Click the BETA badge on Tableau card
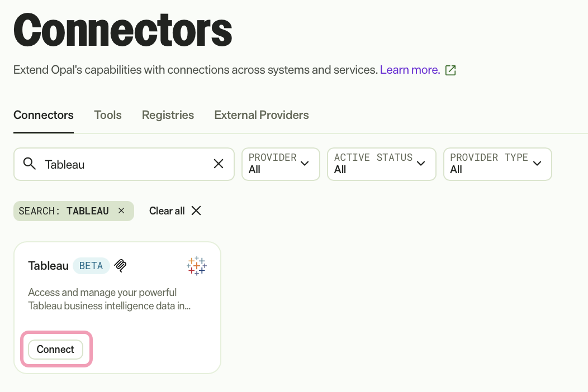 (91, 266)
